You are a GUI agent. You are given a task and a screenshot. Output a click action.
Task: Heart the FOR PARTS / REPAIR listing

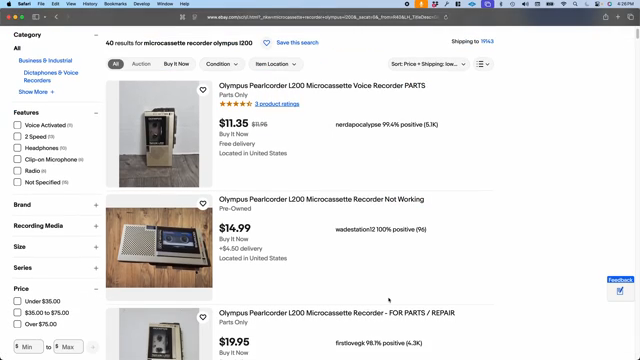click(x=203, y=317)
